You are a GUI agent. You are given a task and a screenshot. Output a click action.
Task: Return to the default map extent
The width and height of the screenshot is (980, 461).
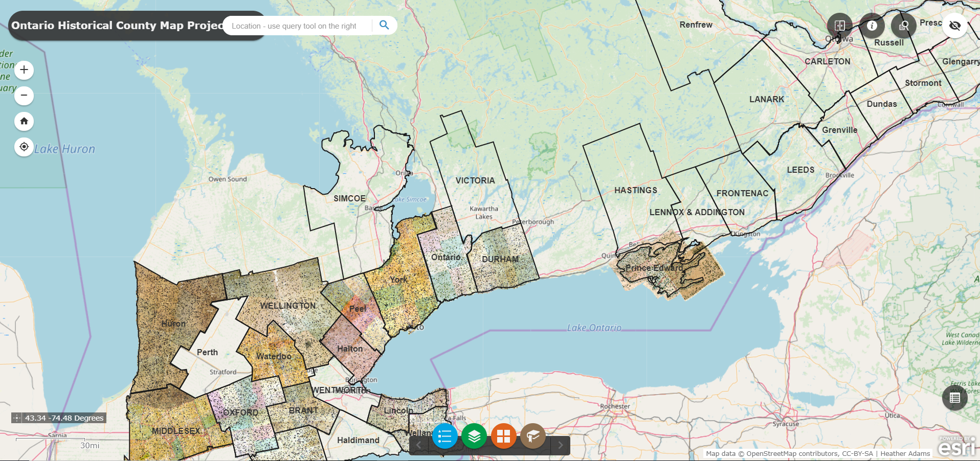click(x=24, y=121)
